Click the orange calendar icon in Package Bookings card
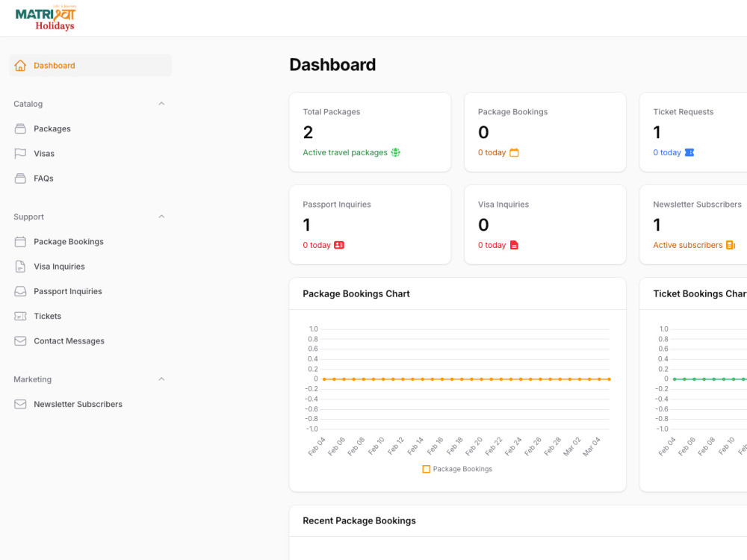Viewport: 747px width, 560px height. click(x=514, y=152)
